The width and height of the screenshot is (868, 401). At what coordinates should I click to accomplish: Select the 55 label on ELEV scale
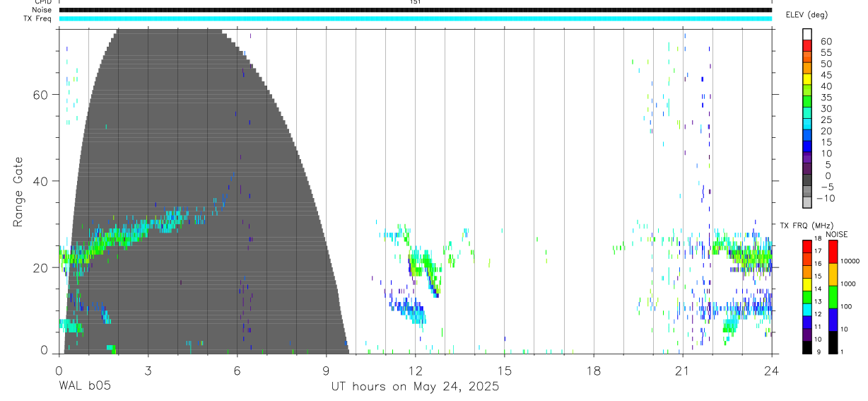[x=826, y=53]
